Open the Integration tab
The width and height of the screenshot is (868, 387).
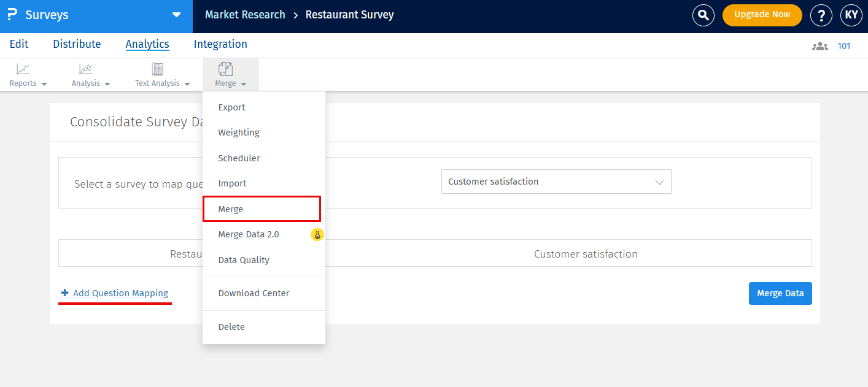(220, 44)
